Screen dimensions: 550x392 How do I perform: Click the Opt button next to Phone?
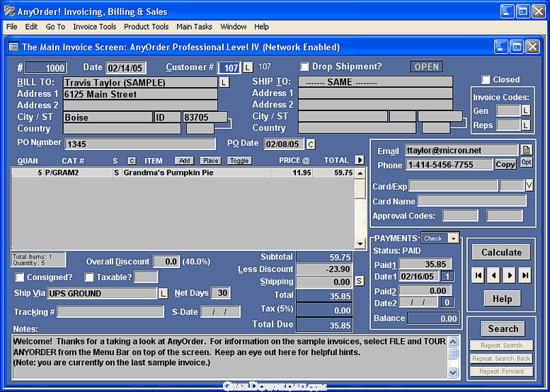526,162
